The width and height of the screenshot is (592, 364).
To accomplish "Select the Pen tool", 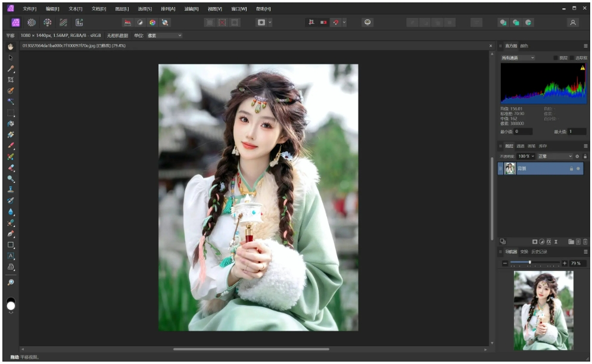I will 11,234.
